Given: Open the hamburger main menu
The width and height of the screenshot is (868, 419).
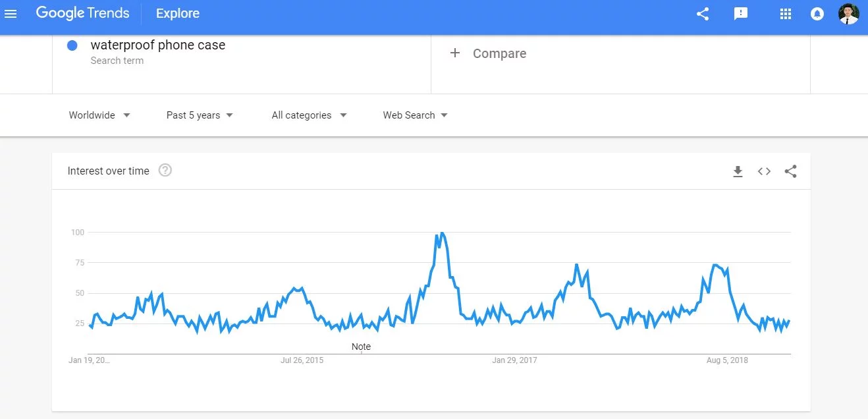Looking at the screenshot, I should [11, 14].
